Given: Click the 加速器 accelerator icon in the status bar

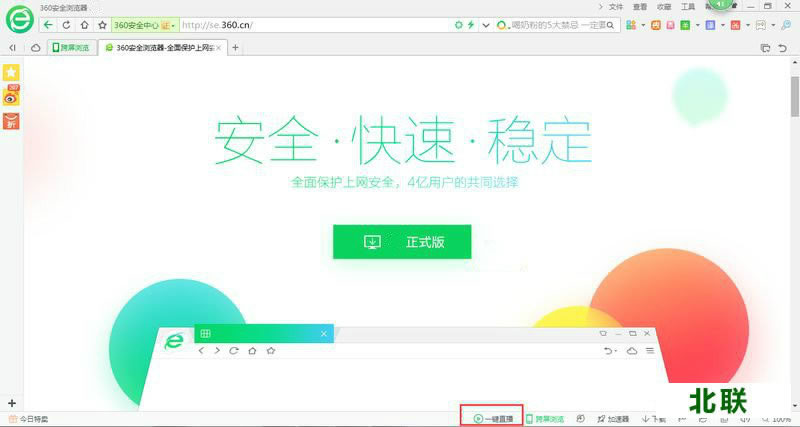Looking at the screenshot, I should (613, 419).
